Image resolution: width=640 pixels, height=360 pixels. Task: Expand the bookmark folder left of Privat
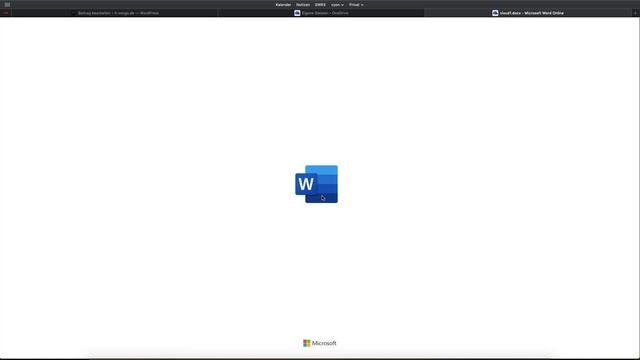pos(337,5)
